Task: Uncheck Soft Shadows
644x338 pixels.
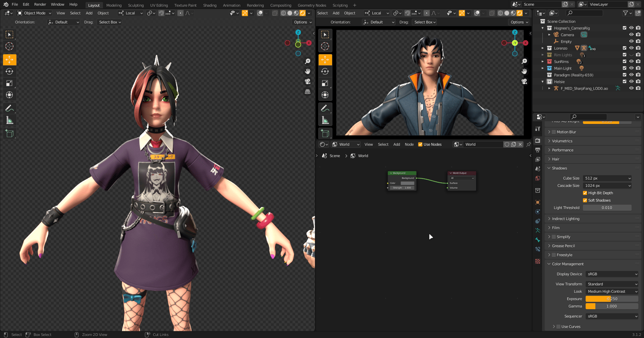Action: click(x=585, y=200)
